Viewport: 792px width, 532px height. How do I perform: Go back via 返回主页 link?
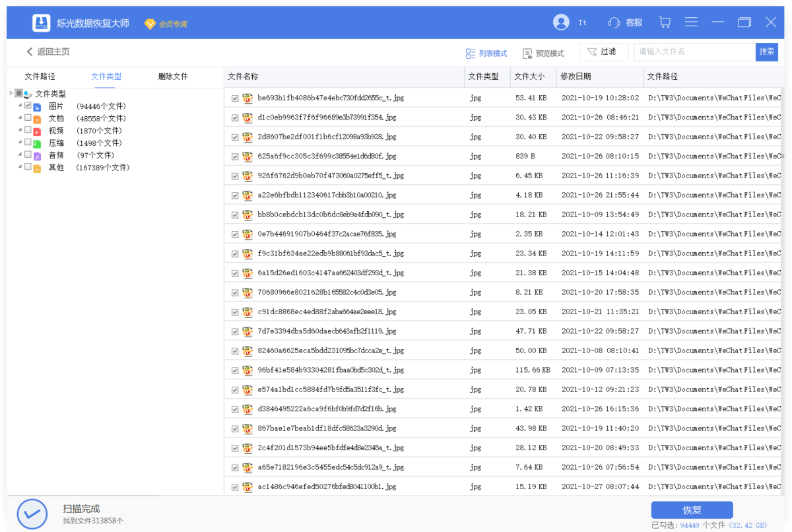coord(48,51)
